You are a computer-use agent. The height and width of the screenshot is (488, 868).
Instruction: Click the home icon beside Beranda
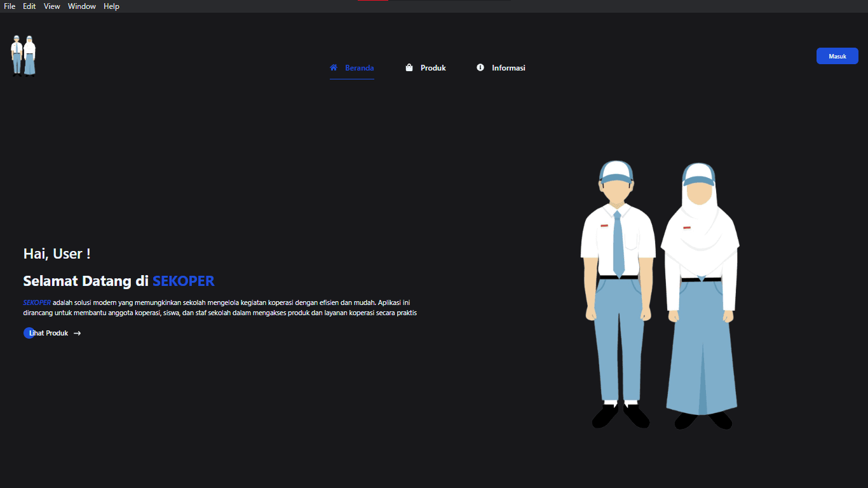point(334,67)
